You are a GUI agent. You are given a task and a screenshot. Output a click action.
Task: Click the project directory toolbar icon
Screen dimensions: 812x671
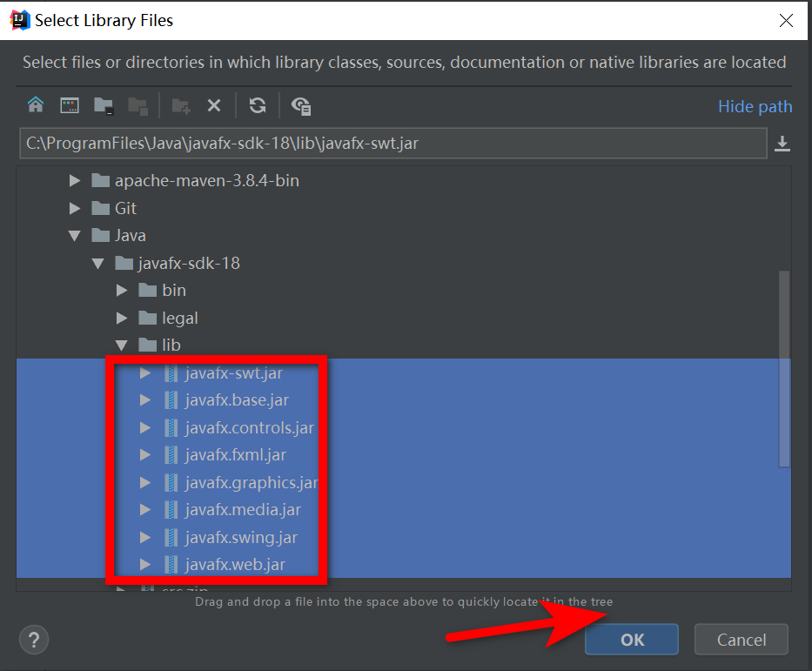pyautogui.click(x=104, y=105)
